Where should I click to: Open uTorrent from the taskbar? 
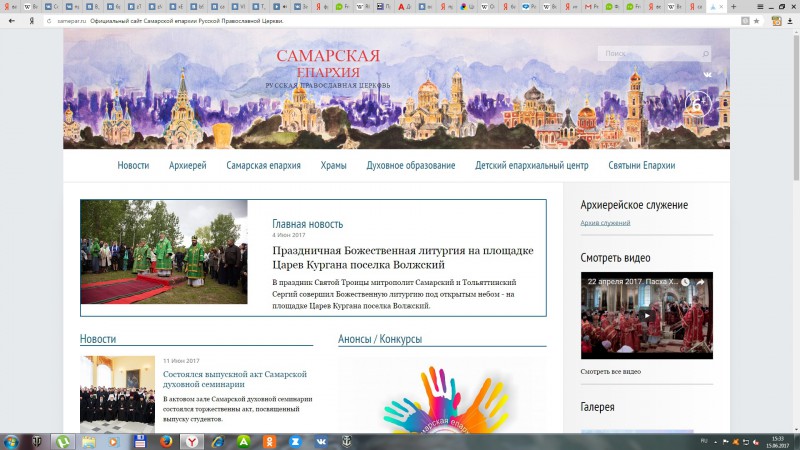62,442
